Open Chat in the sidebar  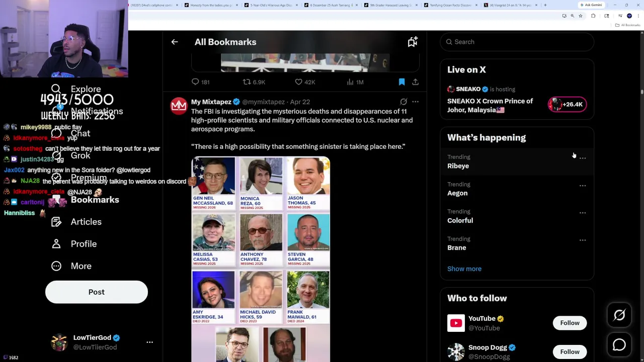coord(80,133)
